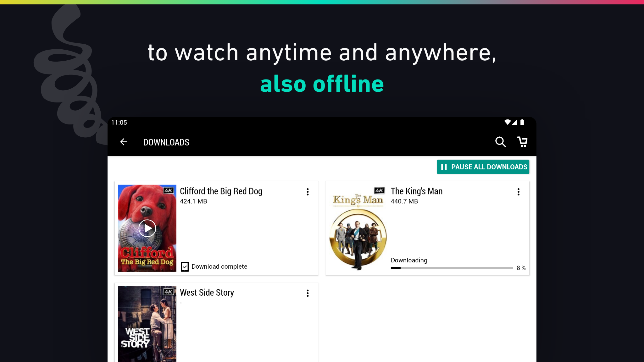The image size is (644, 362).
Task: Open The King's Man options menu
Action: click(519, 192)
